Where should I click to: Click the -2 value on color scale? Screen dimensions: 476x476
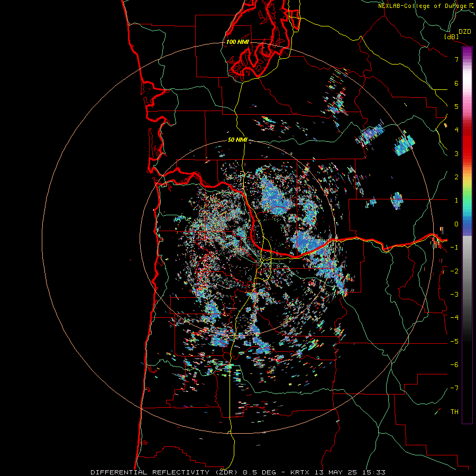[x=454, y=271]
